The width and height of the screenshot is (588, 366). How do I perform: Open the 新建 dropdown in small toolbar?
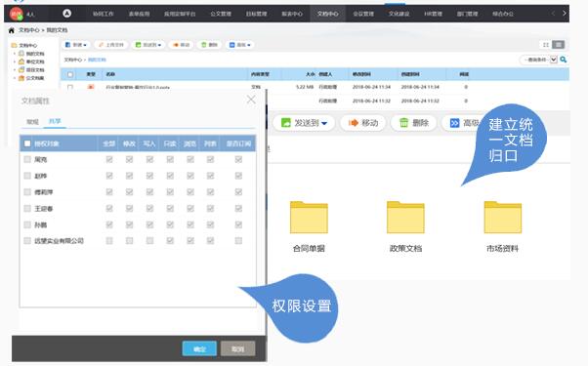pos(76,45)
